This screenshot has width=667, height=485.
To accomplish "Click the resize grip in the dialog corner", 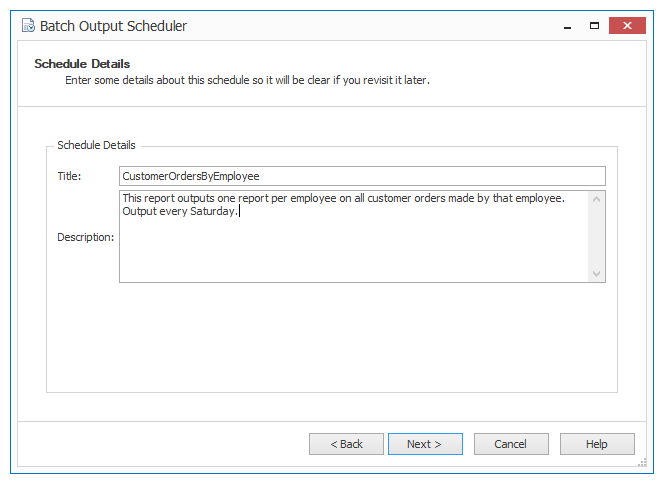I will point(642,462).
